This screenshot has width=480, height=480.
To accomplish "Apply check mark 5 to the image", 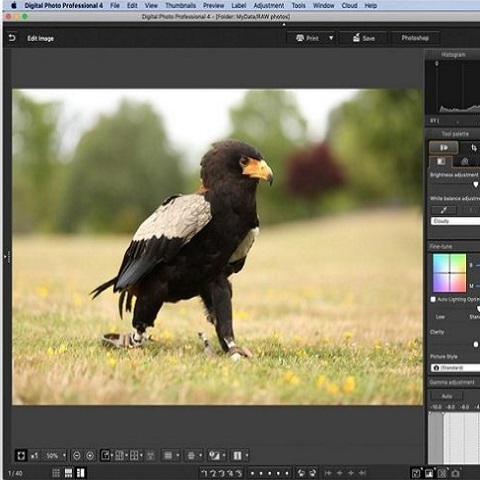I will click(239, 473).
